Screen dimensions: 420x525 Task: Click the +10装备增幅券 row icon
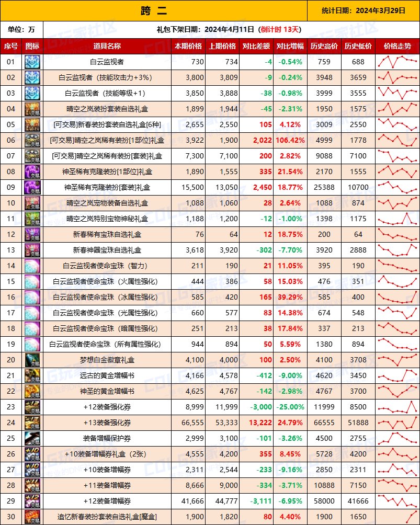click(x=32, y=470)
